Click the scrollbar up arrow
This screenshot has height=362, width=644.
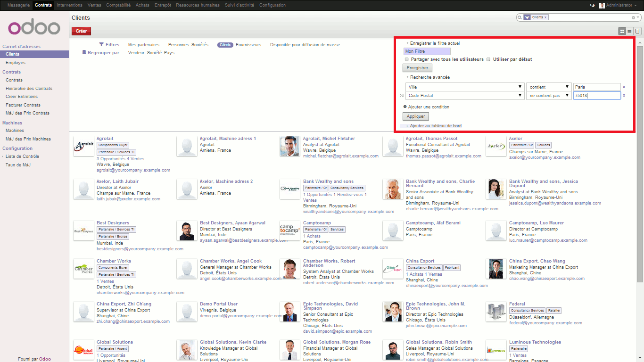tap(640, 42)
